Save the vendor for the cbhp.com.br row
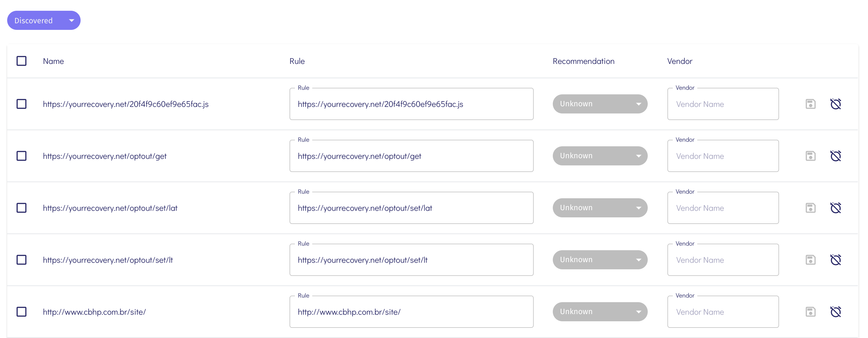868x338 pixels. click(810, 312)
